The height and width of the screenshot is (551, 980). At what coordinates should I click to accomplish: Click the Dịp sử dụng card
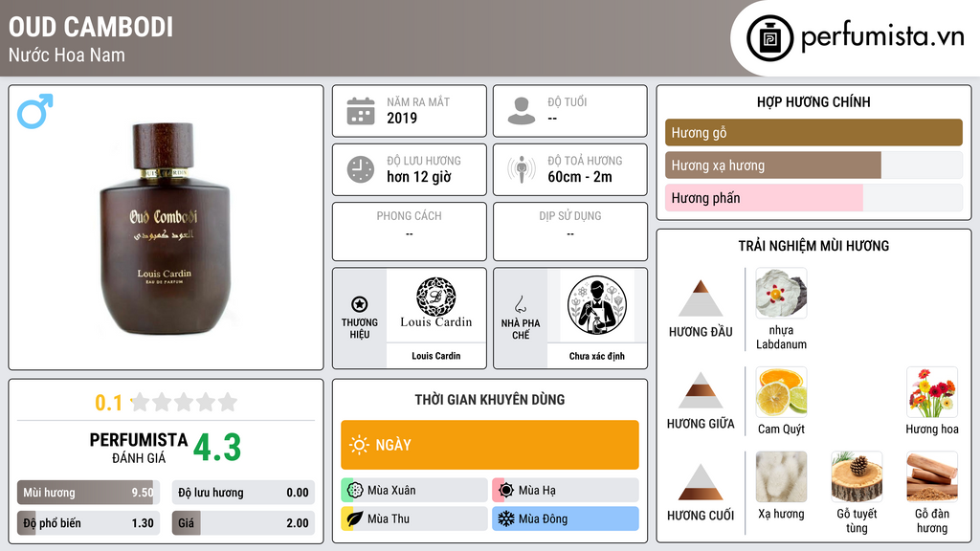[570, 231]
